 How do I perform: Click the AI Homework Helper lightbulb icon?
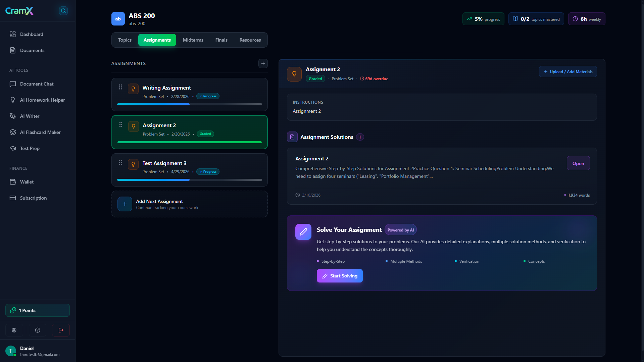point(13,100)
